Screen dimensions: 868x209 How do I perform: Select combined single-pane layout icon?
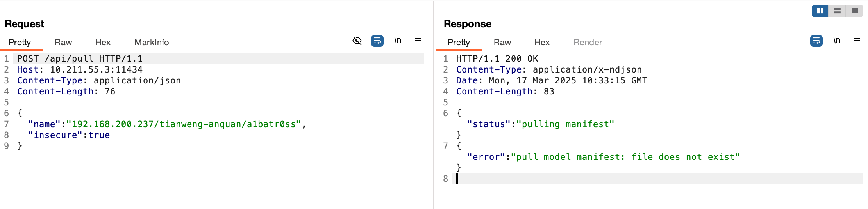[854, 11]
